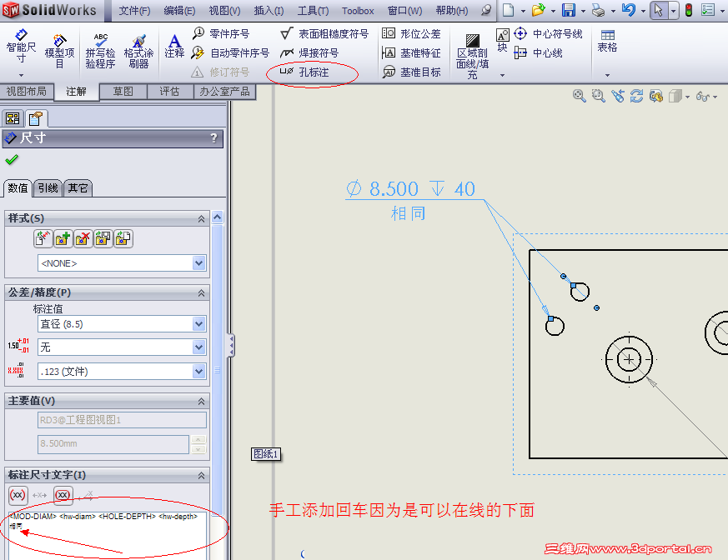Open the FeatureManager design tree tab
728x560 pixels.
tap(13, 119)
